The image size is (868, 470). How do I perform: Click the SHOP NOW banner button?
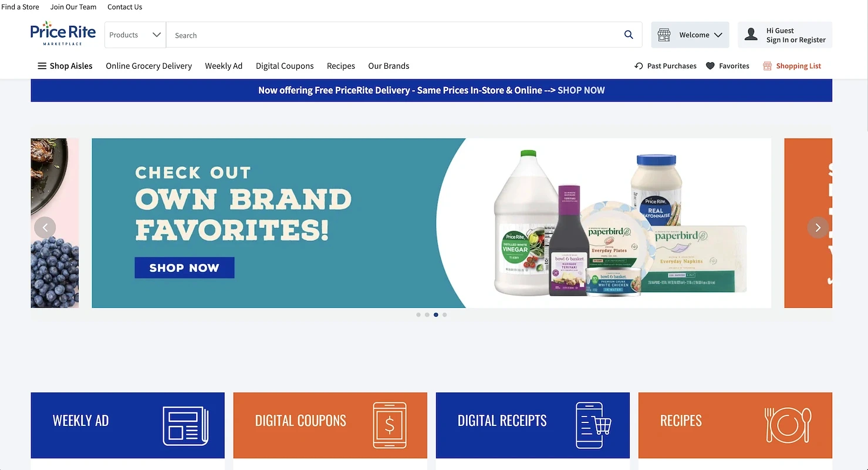184,267
